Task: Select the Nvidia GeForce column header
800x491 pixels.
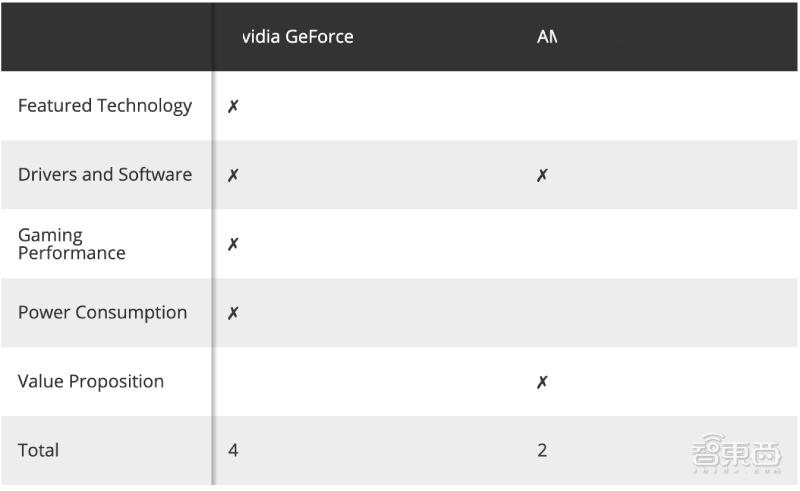Action: click(x=298, y=37)
